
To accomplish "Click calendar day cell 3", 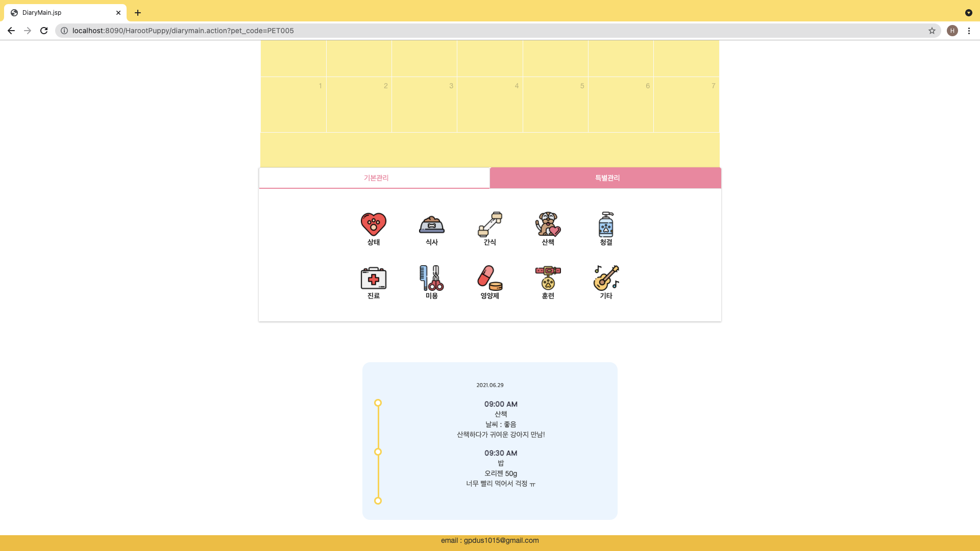I will 424,105.
